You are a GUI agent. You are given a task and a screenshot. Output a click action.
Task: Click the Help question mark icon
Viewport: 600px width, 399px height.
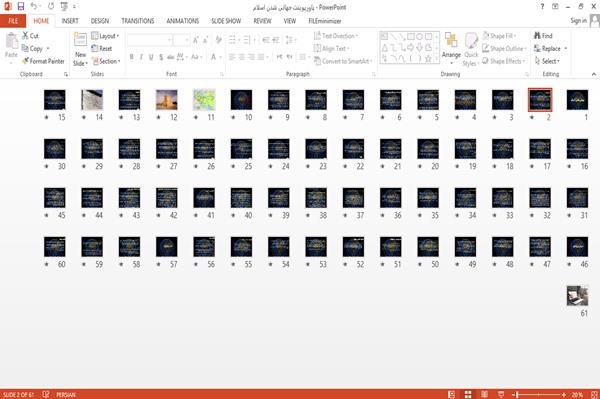[x=542, y=7]
